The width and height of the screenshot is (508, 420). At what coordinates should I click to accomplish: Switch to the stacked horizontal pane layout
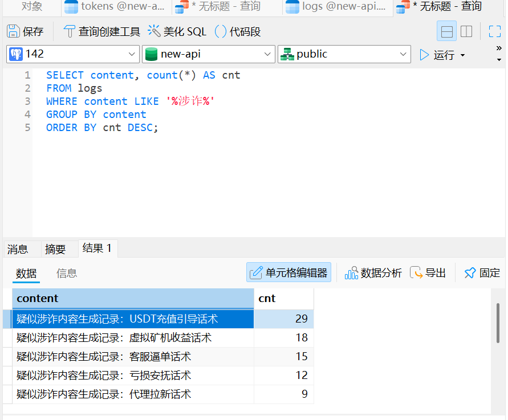coord(446,31)
